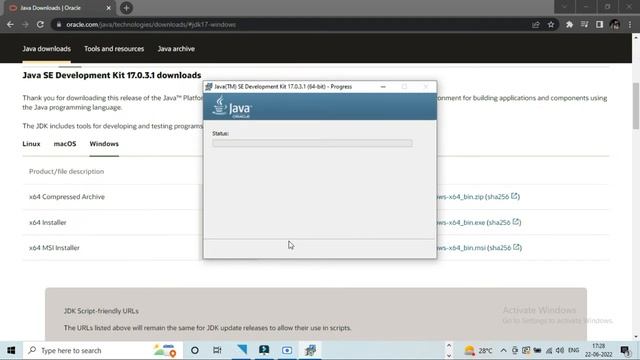The width and height of the screenshot is (640, 360).
Task: Open volume control in system tray
Action: pos(560,350)
